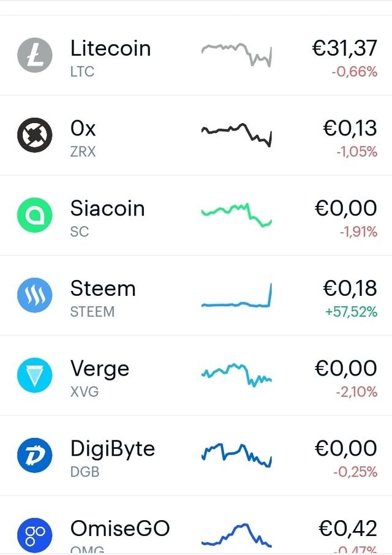This screenshot has height=555, width=392.
Task: Tap OmiseGO price €0,42
Action: [x=347, y=529]
